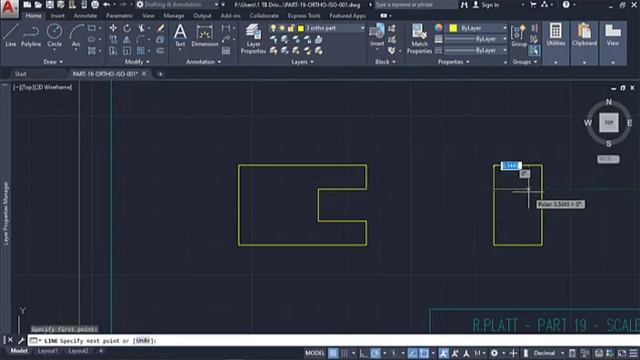Click the Undo option in command line
The image size is (640, 360).
tap(143, 340)
